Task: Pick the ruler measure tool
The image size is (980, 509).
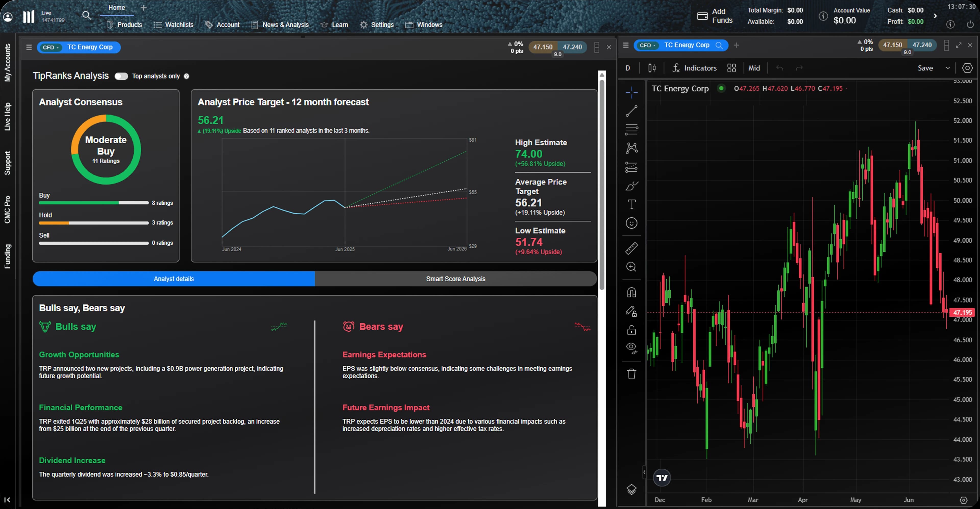Action: pyautogui.click(x=632, y=249)
